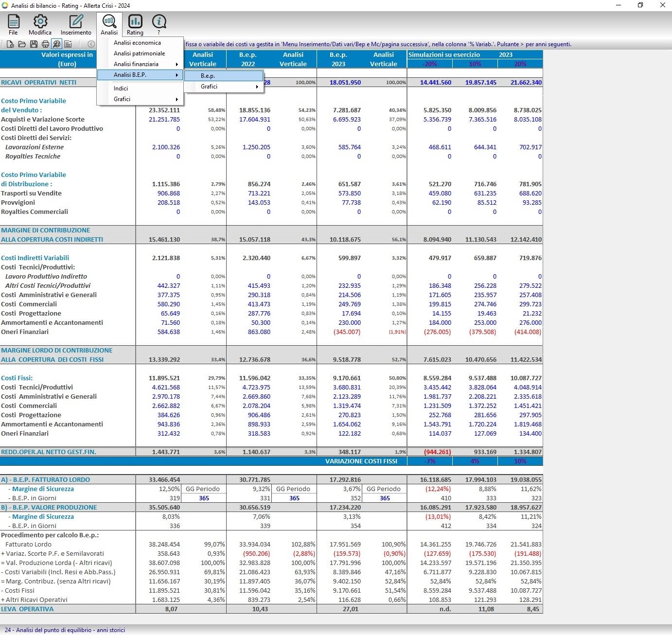Click the color palette toolbar icon
The image size is (672, 635).
click(x=57, y=44)
